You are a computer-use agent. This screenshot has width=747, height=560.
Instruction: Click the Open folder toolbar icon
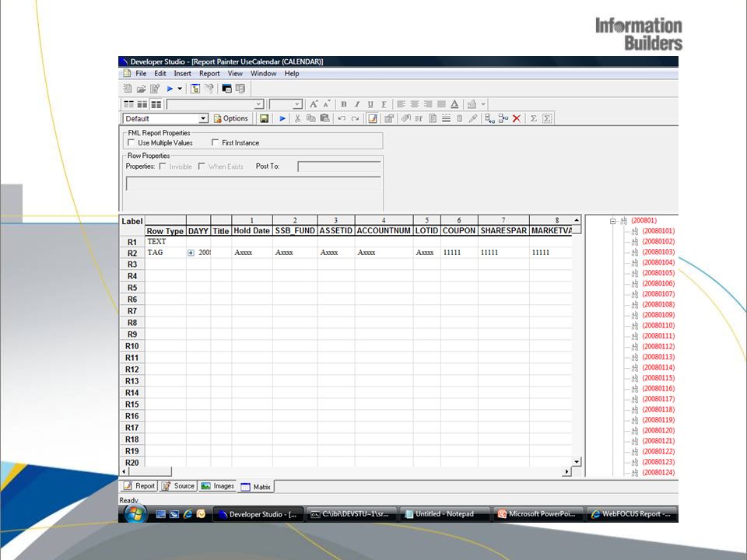[x=141, y=89]
